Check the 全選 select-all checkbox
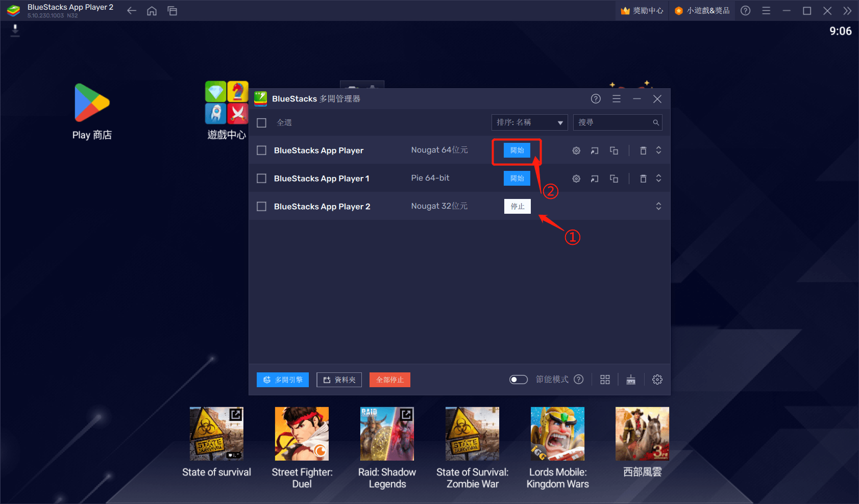Screen dimensions: 859x504 pyautogui.click(x=262, y=123)
